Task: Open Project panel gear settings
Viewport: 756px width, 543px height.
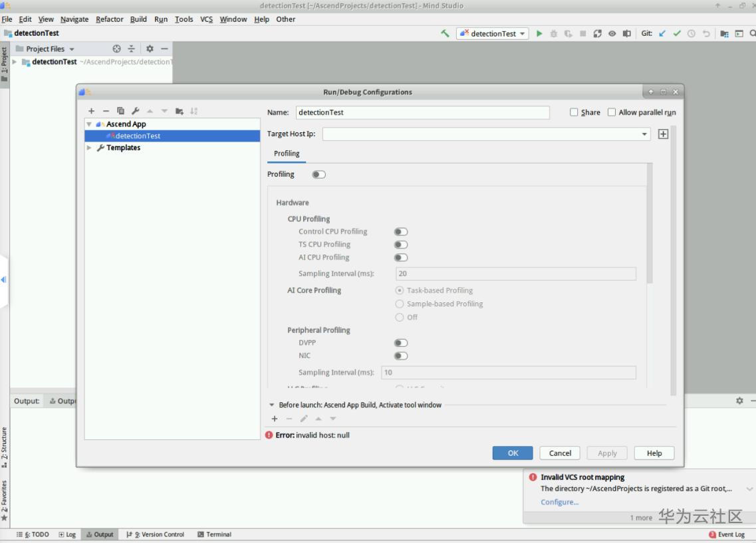Action: (x=150, y=49)
